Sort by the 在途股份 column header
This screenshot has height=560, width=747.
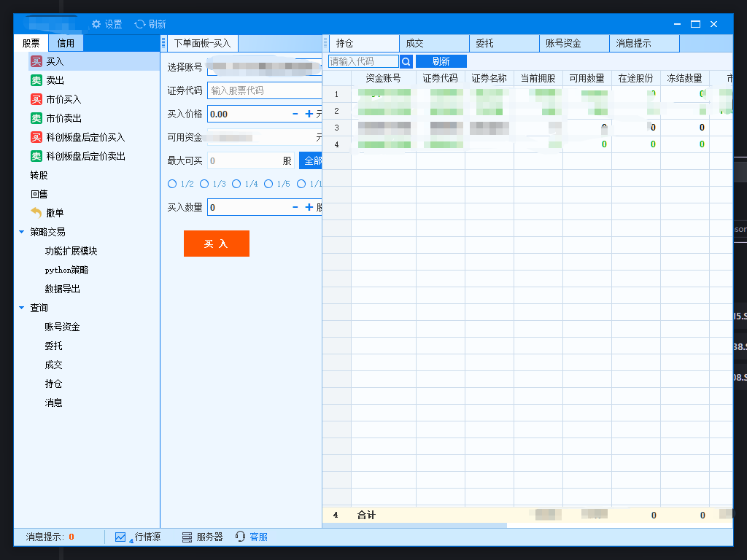[636, 78]
